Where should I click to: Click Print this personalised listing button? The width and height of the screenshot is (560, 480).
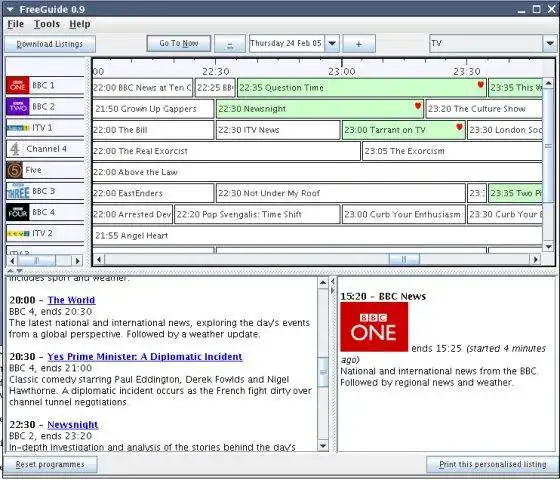(492, 464)
